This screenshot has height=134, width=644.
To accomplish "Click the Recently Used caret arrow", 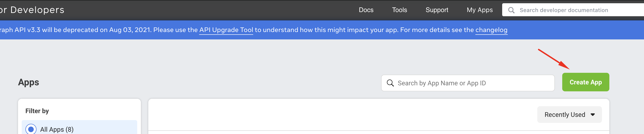I will pos(592,115).
